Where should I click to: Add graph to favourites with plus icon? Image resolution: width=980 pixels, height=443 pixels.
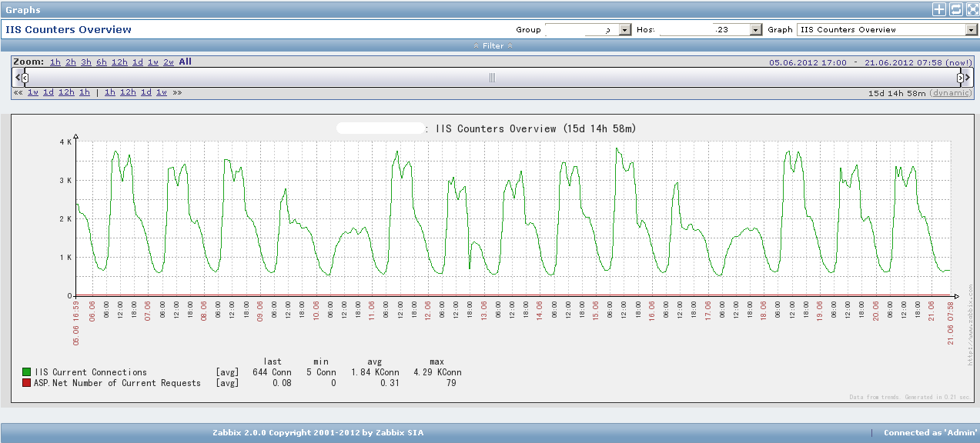939,9
